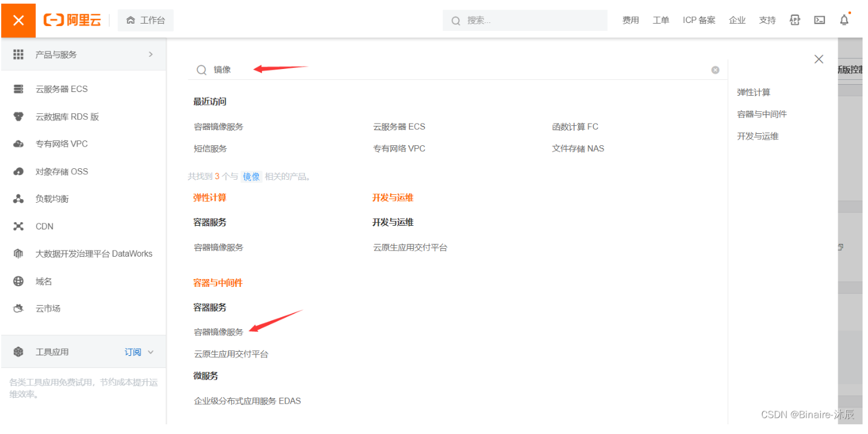The image size is (868, 434).
Task: Click the 最近访问 heading
Action: click(210, 102)
